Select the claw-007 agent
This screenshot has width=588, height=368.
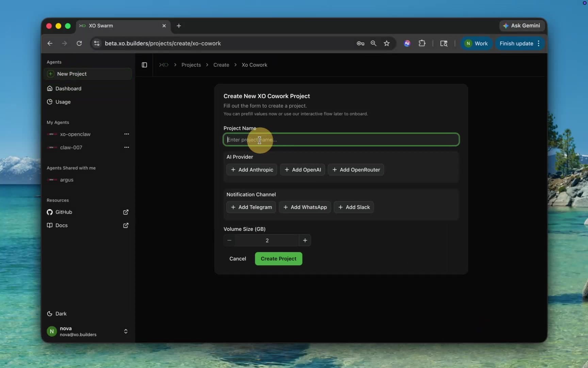click(71, 148)
